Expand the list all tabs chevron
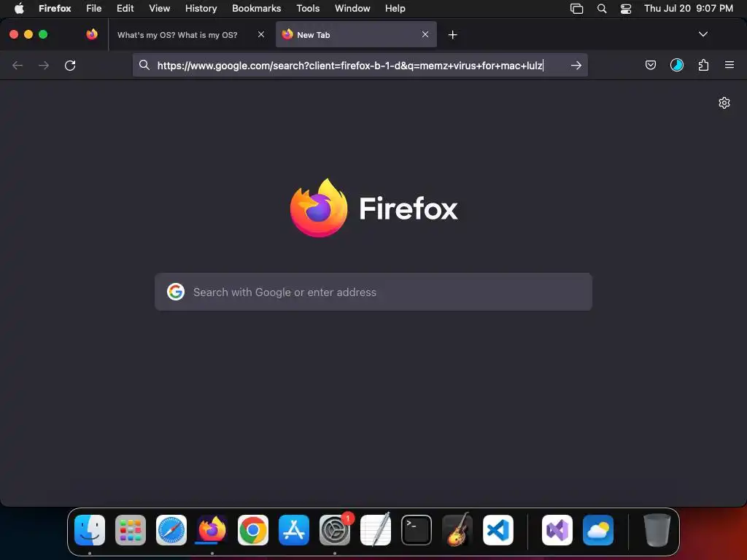747x560 pixels. pyautogui.click(x=703, y=34)
